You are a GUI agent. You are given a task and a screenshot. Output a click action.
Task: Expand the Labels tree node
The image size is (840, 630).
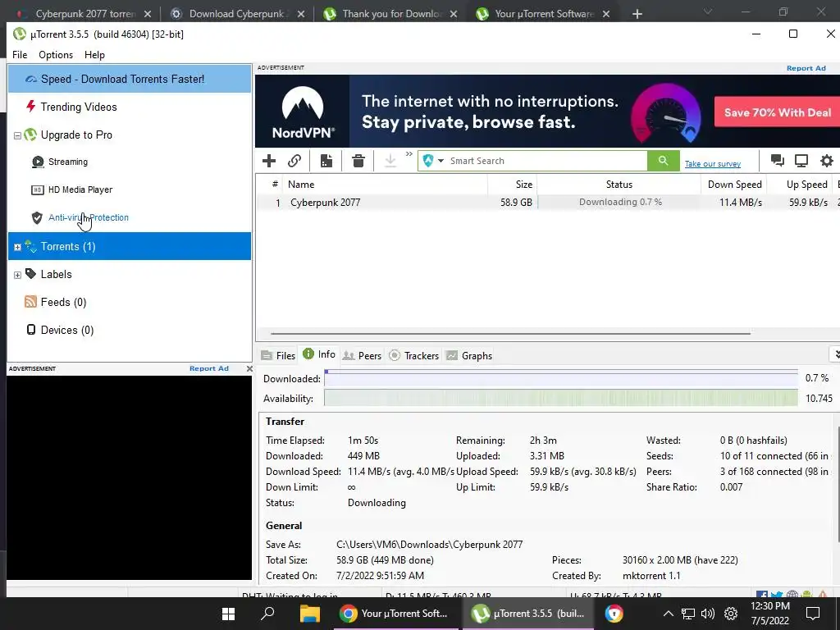[x=17, y=275]
